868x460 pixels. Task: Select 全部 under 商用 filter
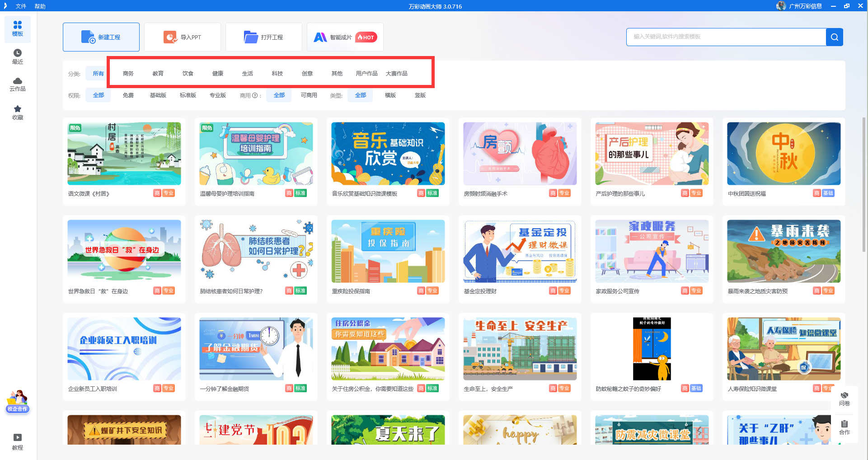click(279, 95)
